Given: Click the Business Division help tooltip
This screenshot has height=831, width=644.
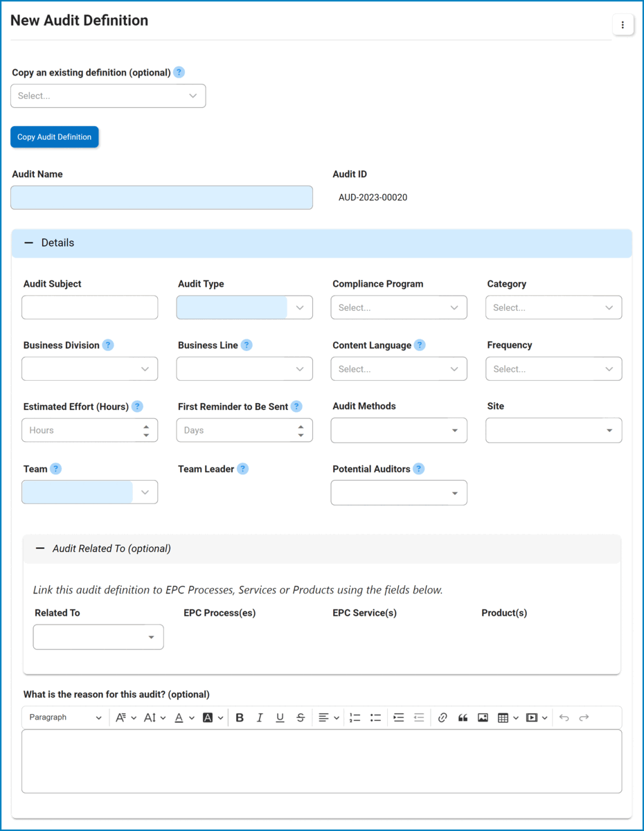Looking at the screenshot, I should coord(107,345).
